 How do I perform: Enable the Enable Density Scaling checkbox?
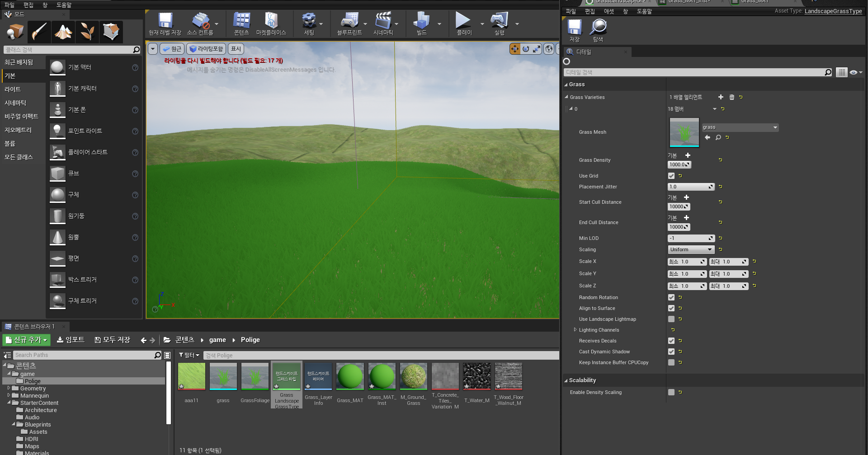tap(671, 392)
